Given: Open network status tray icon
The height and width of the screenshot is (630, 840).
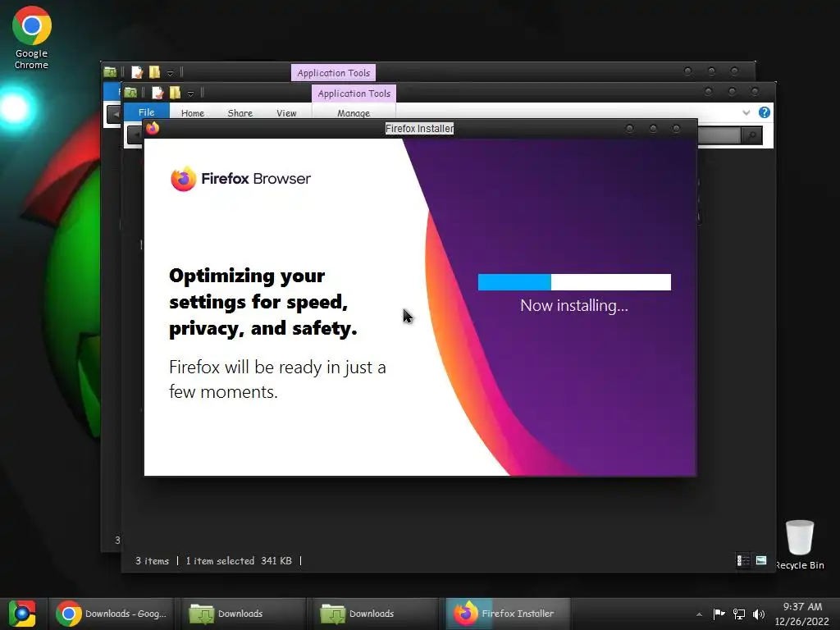Looking at the screenshot, I should [739, 614].
